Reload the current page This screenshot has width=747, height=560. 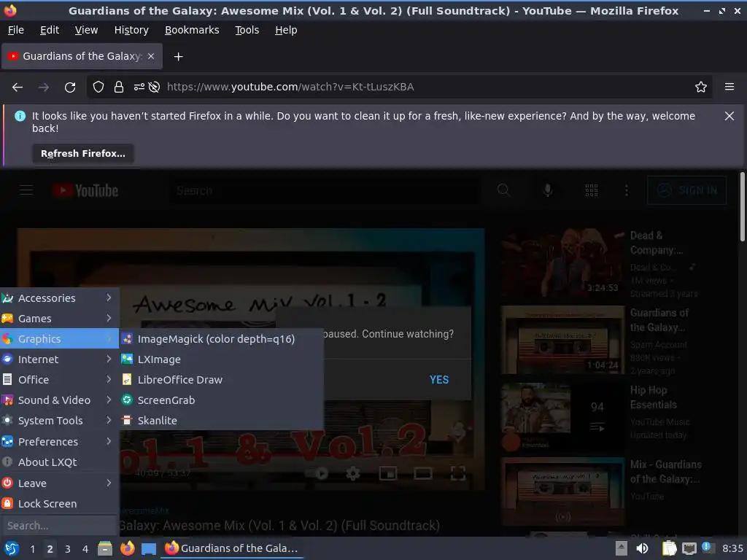point(70,87)
